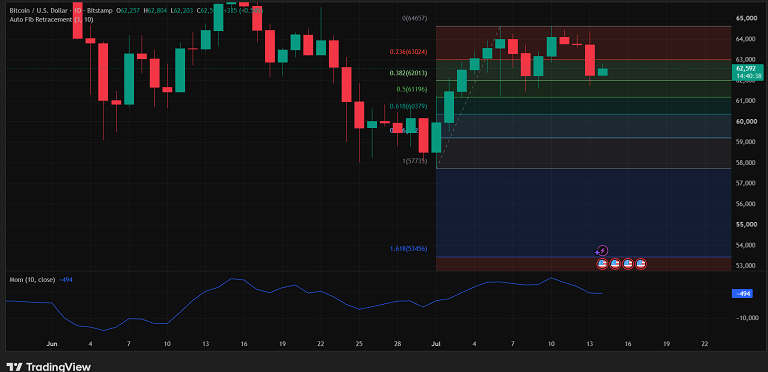Select the tall green candle above June 7

click(x=129, y=79)
